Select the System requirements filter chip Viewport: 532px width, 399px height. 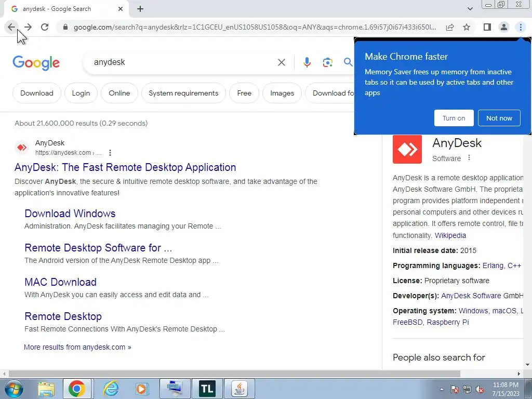point(183,93)
